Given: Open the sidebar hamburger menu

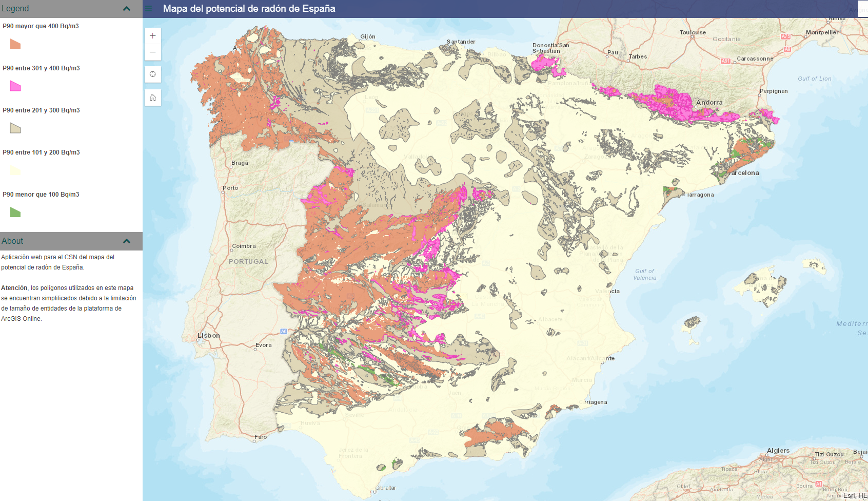Looking at the screenshot, I should coord(148,8).
